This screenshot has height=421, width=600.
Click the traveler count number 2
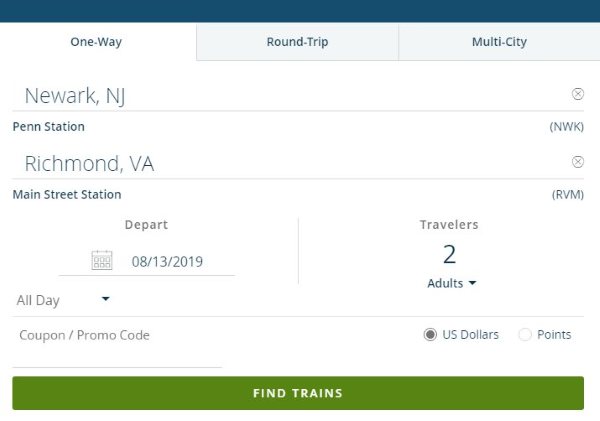[x=449, y=254]
